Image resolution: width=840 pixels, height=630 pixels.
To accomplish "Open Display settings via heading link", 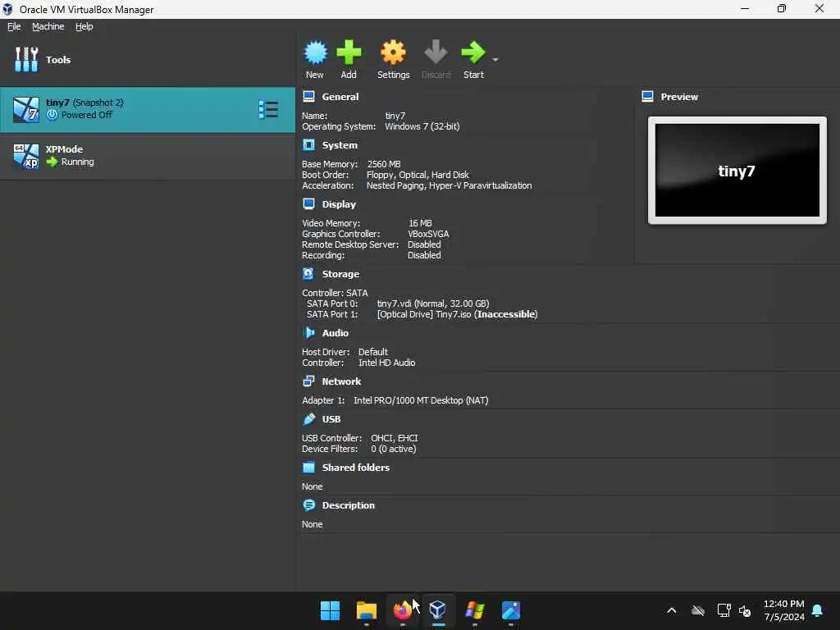I will [x=339, y=204].
